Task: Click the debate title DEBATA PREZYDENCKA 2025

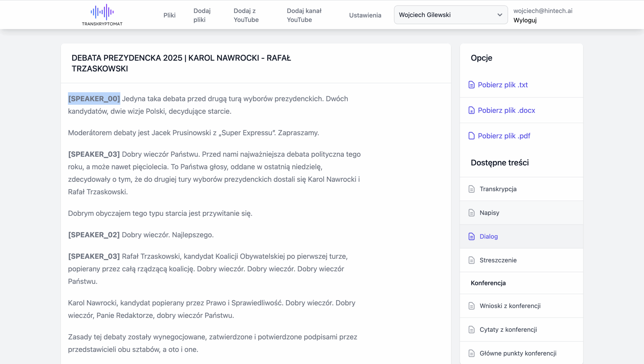Action: [181, 63]
